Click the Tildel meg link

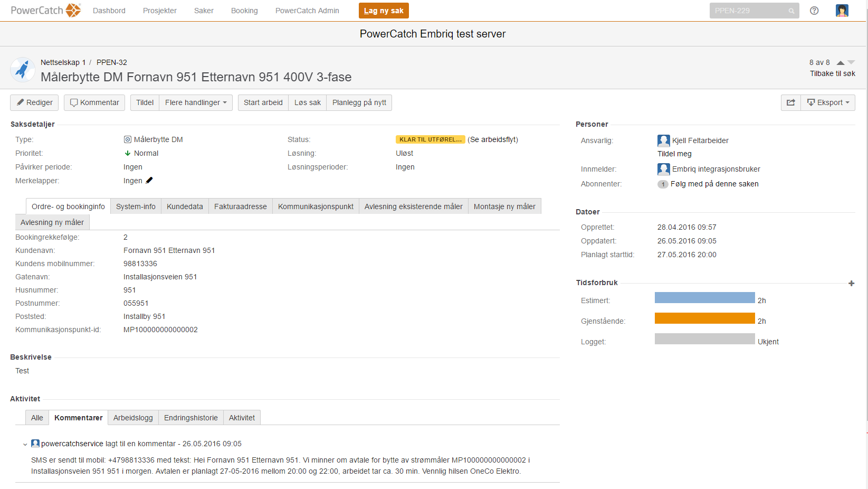coord(674,154)
